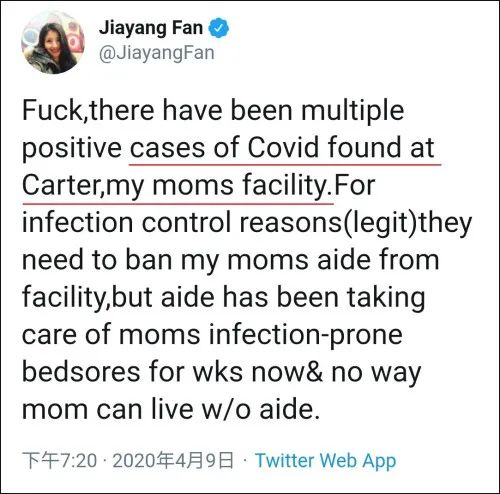Screen dimensions: 500x494
Task: Open Jiayang Fan's profile picture
Action: click(53, 42)
